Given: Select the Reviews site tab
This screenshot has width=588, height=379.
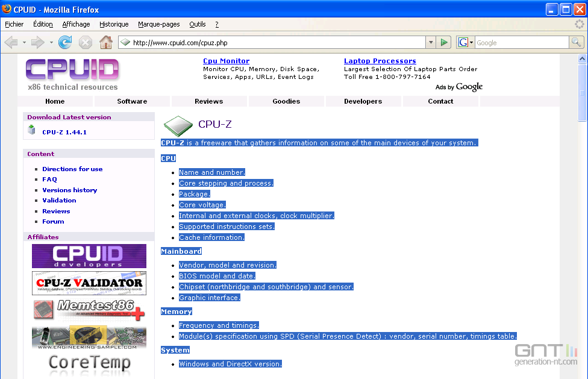Looking at the screenshot, I should pyautogui.click(x=209, y=101).
